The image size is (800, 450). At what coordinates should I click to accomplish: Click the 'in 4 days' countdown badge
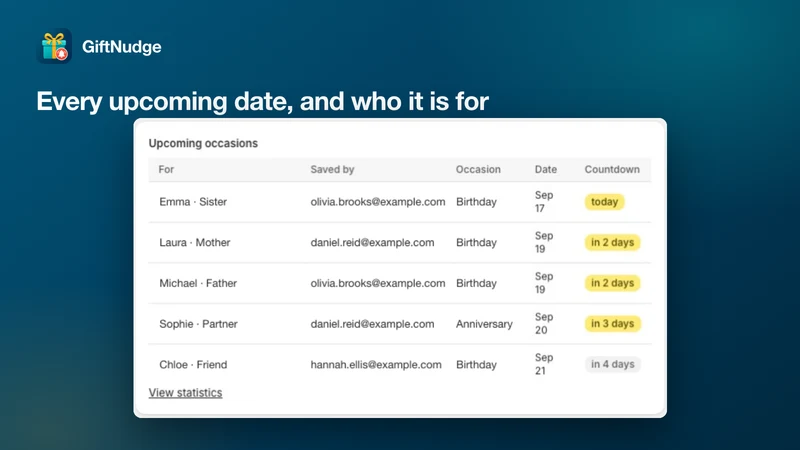click(612, 364)
